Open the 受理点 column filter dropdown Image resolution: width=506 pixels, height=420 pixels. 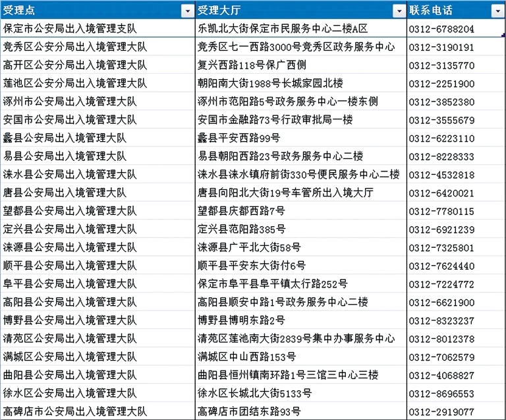click(x=188, y=11)
